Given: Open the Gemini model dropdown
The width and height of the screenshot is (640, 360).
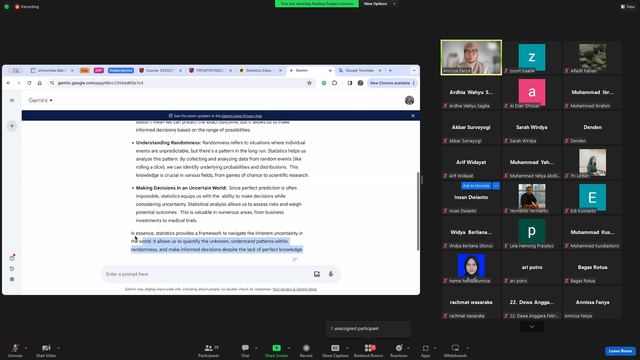Looking at the screenshot, I should click(x=40, y=100).
